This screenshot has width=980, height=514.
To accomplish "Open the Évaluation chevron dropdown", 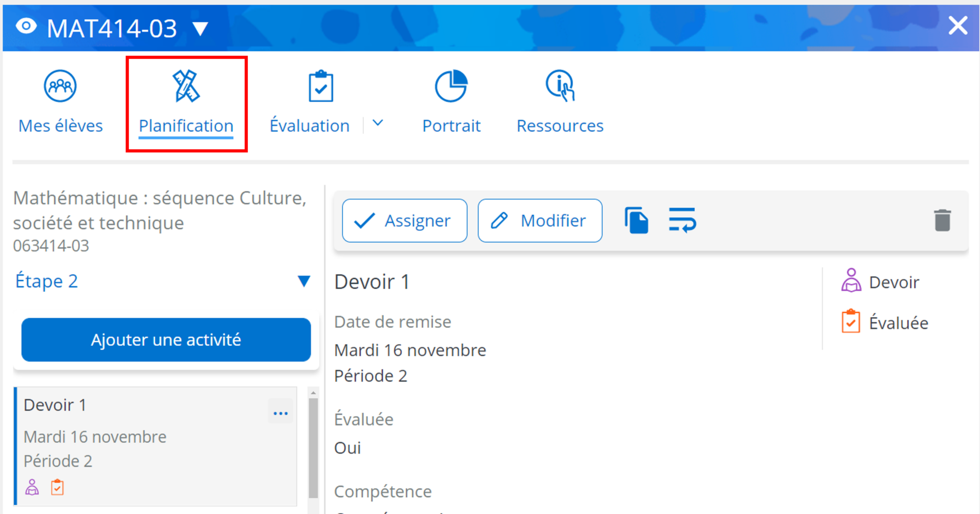I will click(378, 123).
